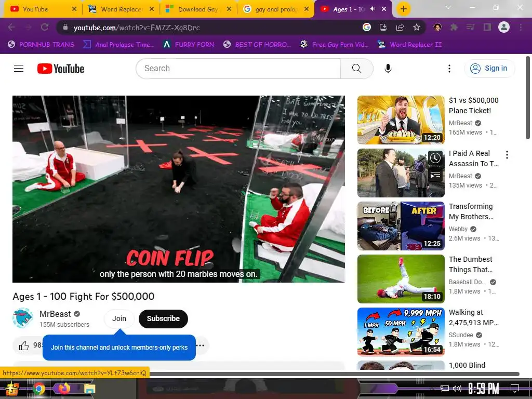Click the main video player
The image size is (532, 399).
click(x=179, y=189)
